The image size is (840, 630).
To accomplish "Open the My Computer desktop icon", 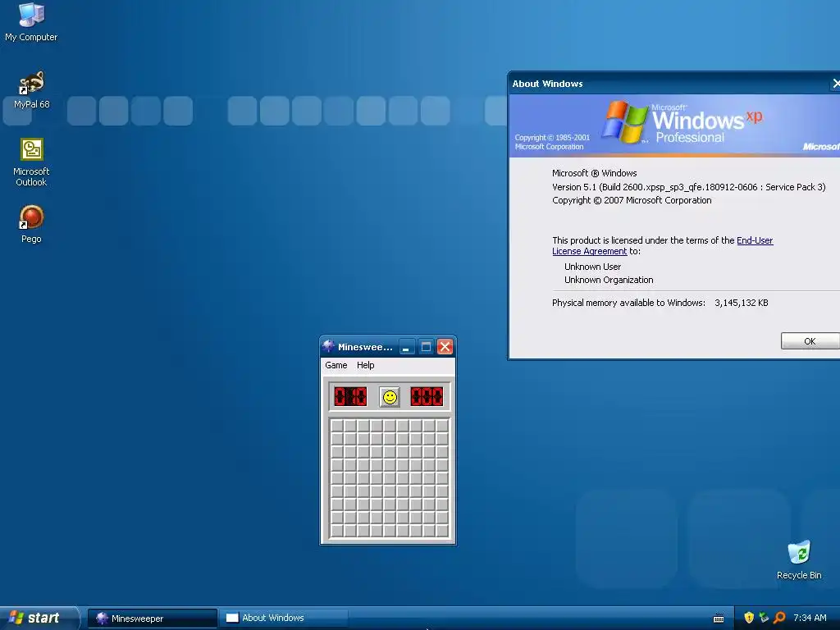I will pyautogui.click(x=31, y=22).
